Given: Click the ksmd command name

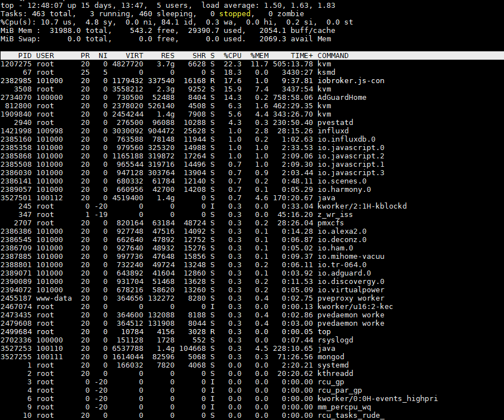Looking at the screenshot, I should click(x=327, y=73).
